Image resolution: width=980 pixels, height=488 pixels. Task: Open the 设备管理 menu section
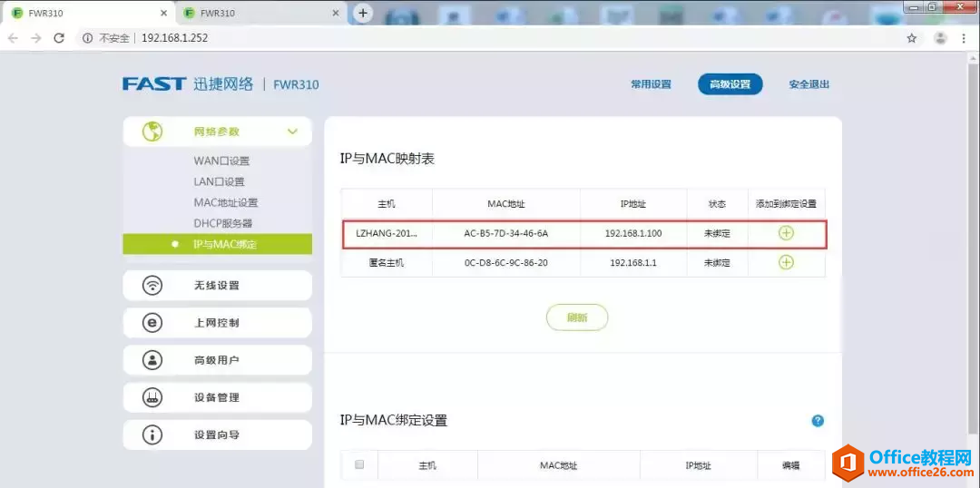(x=218, y=397)
